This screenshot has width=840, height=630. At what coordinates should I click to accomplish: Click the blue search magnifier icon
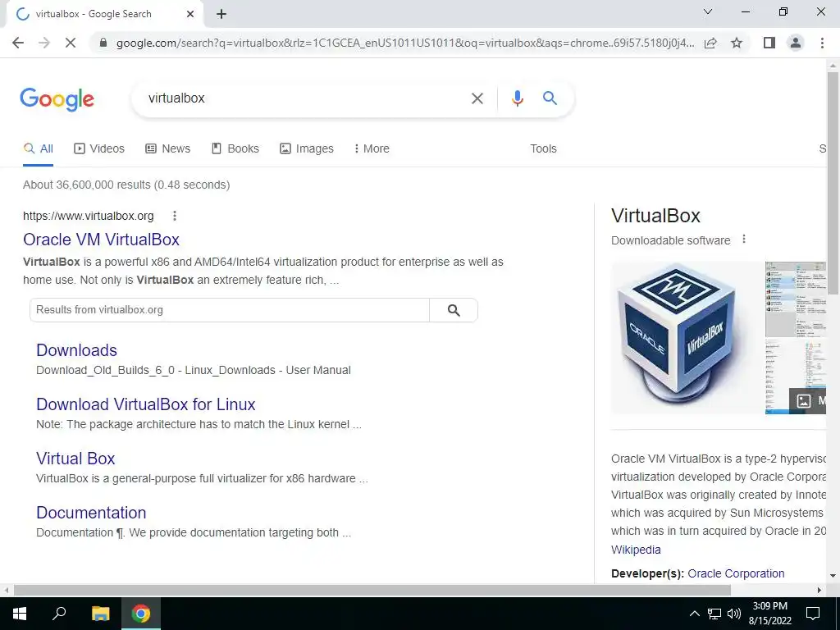click(550, 98)
